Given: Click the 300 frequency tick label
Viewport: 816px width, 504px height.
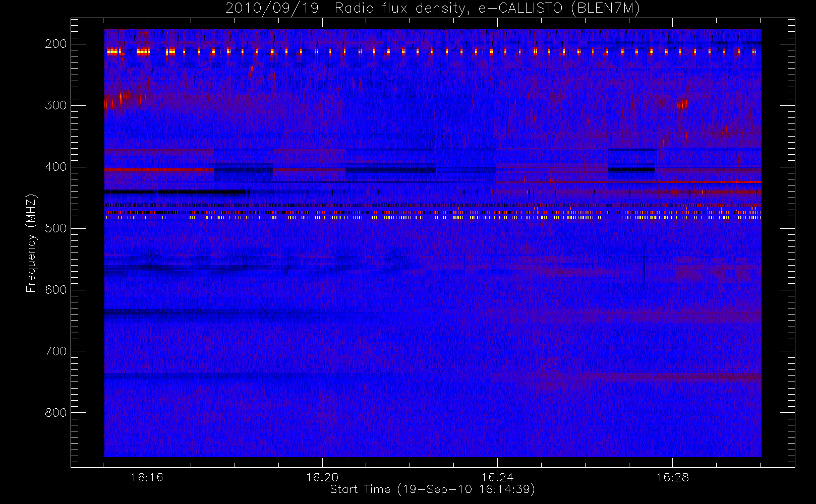Looking at the screenshot, I should click(x=56, y=105).
